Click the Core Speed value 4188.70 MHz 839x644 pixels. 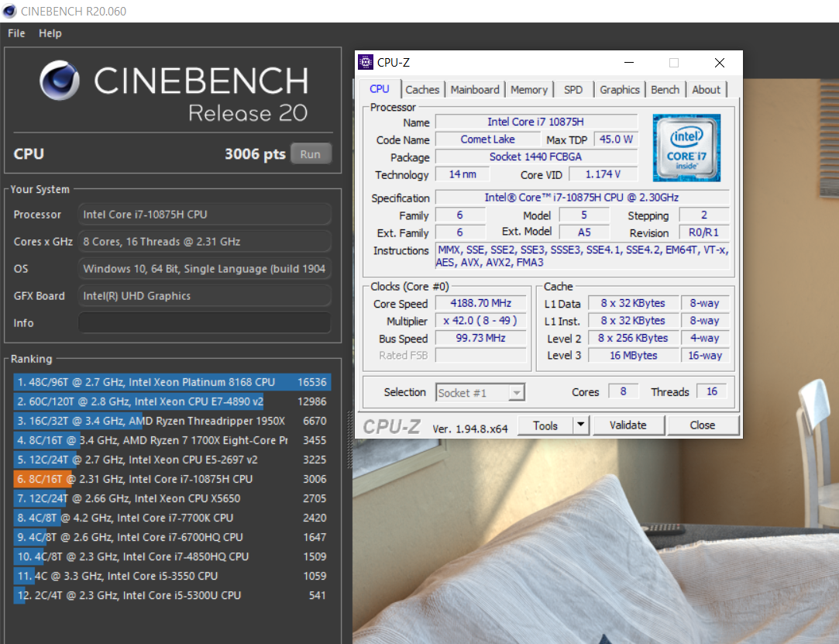pyautogui.click(x=480, y=303)
